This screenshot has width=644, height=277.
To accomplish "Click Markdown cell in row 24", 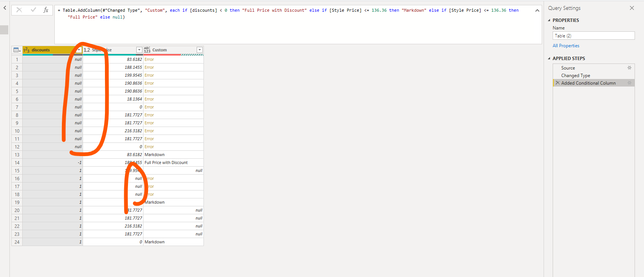I will click(173, 242).
